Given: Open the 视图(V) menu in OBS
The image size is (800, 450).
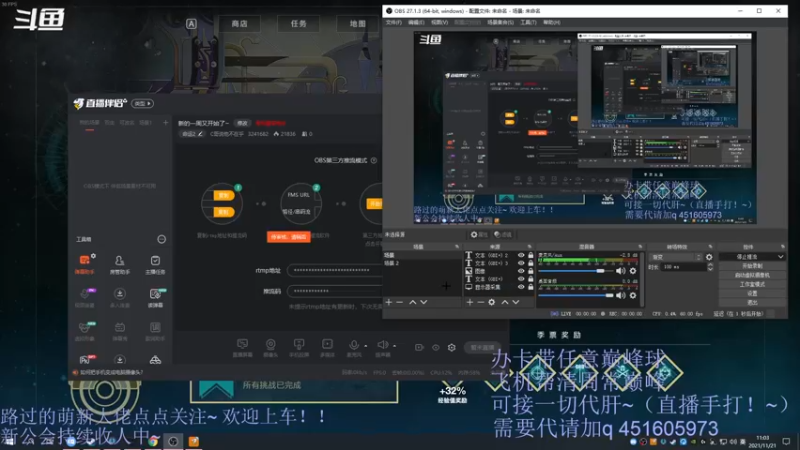Looking at the screenshot, I should (439, 22).
